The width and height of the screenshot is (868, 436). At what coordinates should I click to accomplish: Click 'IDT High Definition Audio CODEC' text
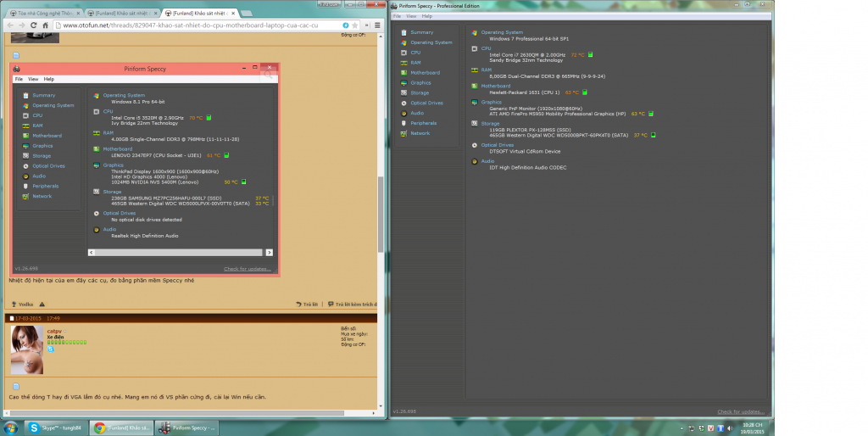point(527,167)
